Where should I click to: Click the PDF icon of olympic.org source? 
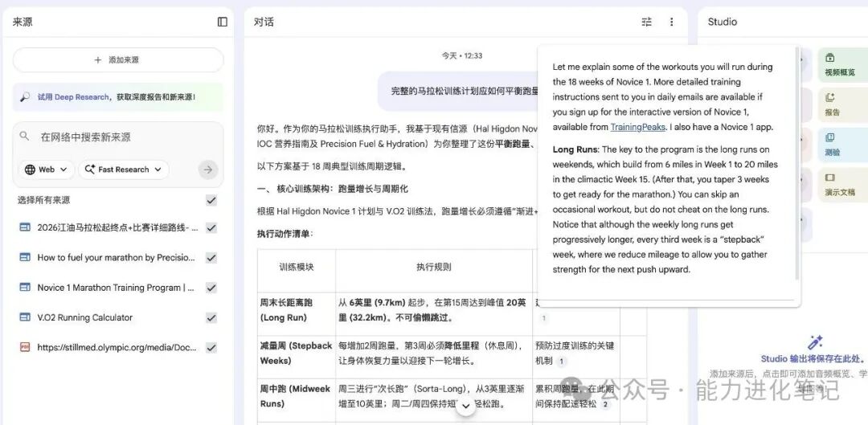[x=25, y=348]
